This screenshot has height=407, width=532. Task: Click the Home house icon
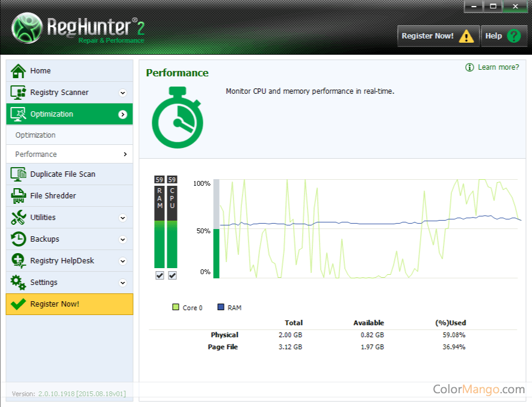(18, 71)
